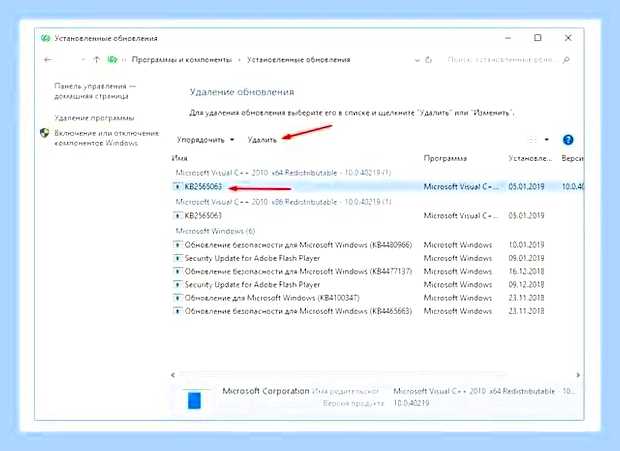Open the recent locations dropdown arrow
This screenshot has height=451, width=620.
(x=83, y=60)
